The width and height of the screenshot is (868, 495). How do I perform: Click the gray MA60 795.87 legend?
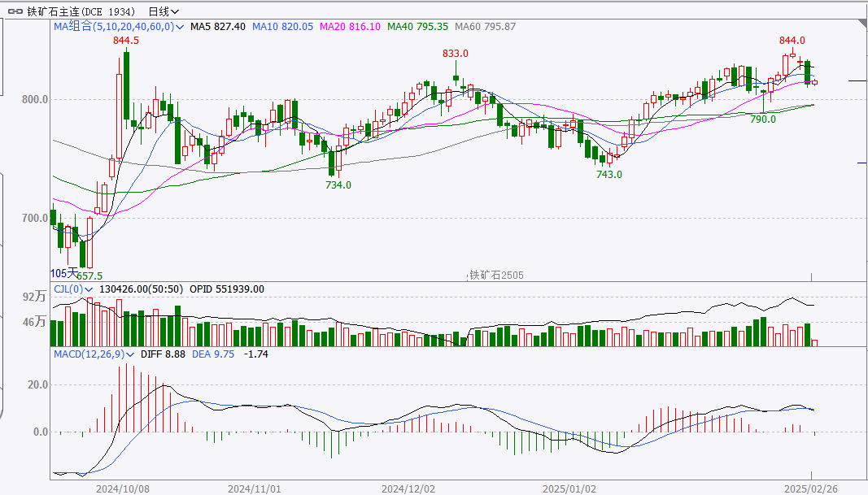coord(485,27)
